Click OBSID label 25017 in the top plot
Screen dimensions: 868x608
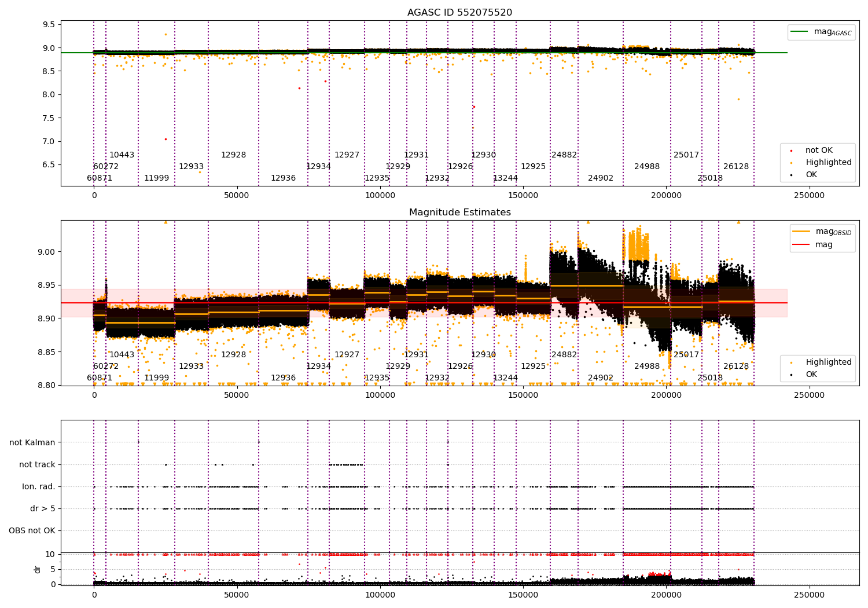click(x=686, y=155)
